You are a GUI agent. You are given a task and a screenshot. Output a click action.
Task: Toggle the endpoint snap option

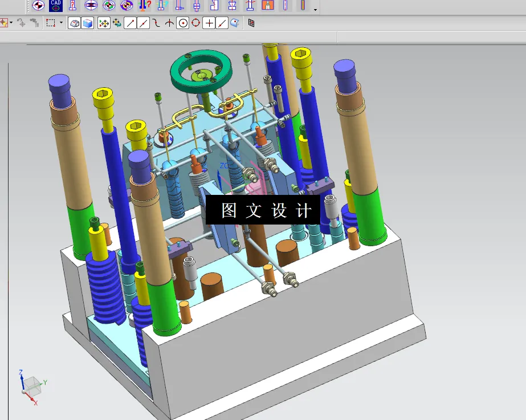(x=130, y=23)
